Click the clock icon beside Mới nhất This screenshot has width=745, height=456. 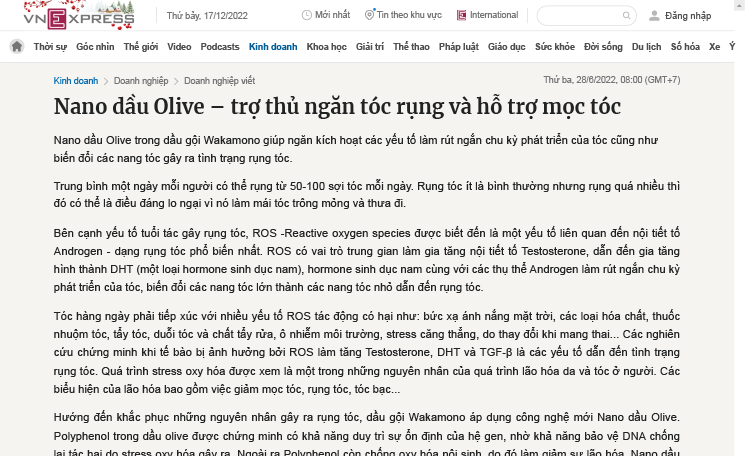tap(306, 16)
